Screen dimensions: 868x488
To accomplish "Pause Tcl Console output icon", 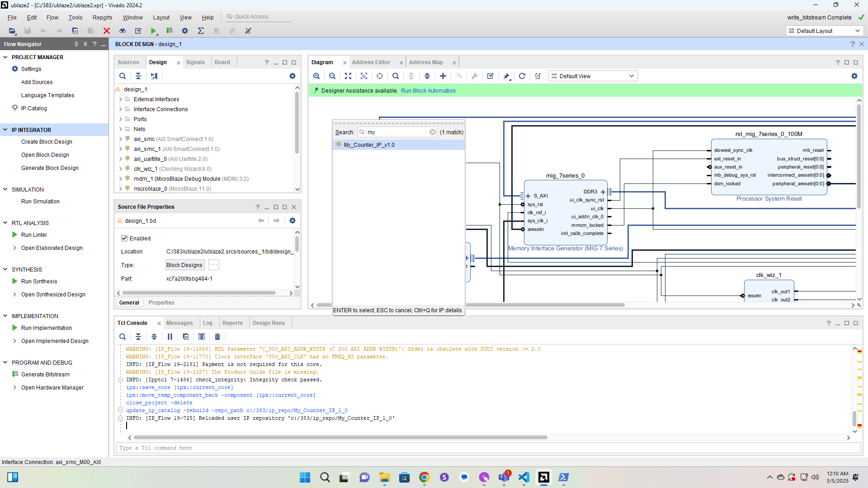I will 170,337.
